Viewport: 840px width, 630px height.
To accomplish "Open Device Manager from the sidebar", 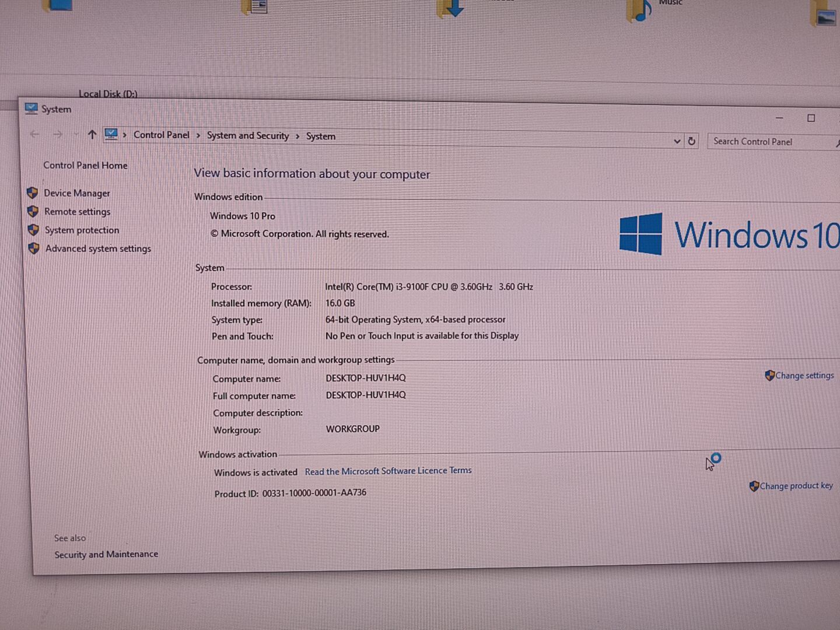I will coord(76,193).
